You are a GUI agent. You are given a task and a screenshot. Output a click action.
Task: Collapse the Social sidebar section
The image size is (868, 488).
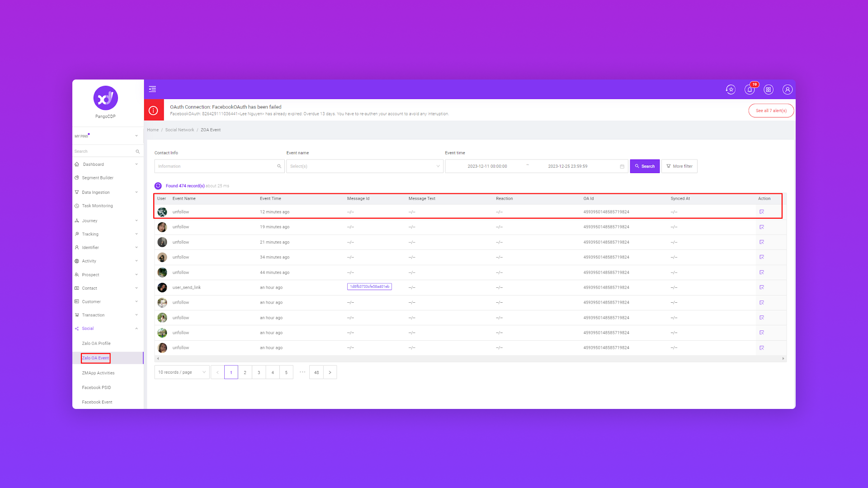[x=136, y=328]
